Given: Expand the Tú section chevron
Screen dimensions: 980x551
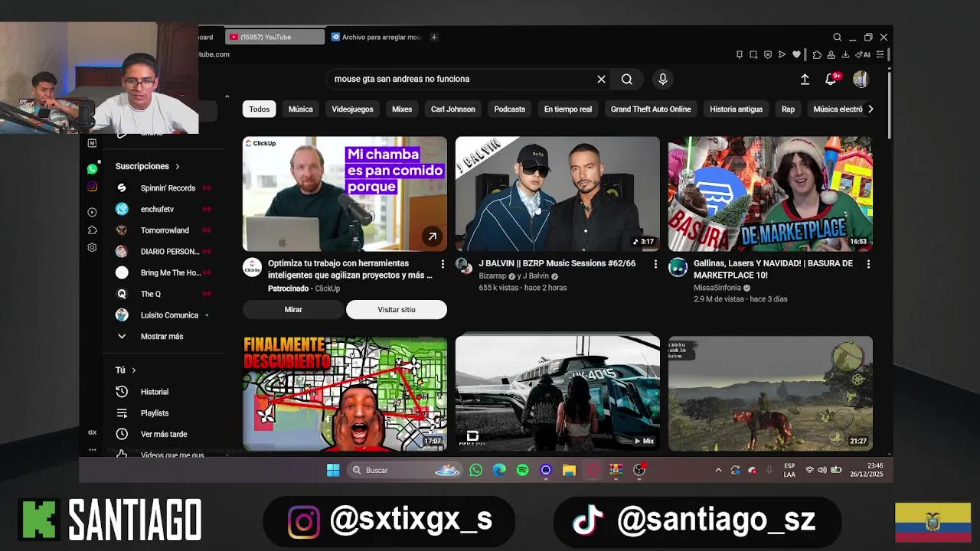Looking at the screenshot, I should tap(134, 370).
